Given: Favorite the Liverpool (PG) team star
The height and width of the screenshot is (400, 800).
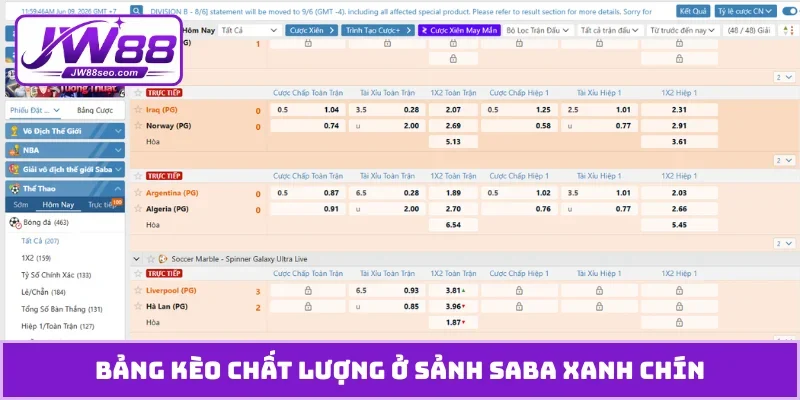Looking at the screenshot, I should click(138, 290).
